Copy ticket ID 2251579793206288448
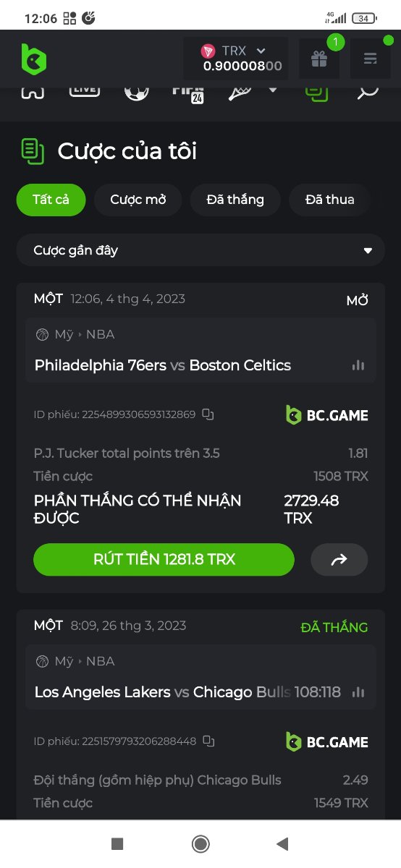Image resolution: width=401 pixels, height=868 pixels. 208,741
